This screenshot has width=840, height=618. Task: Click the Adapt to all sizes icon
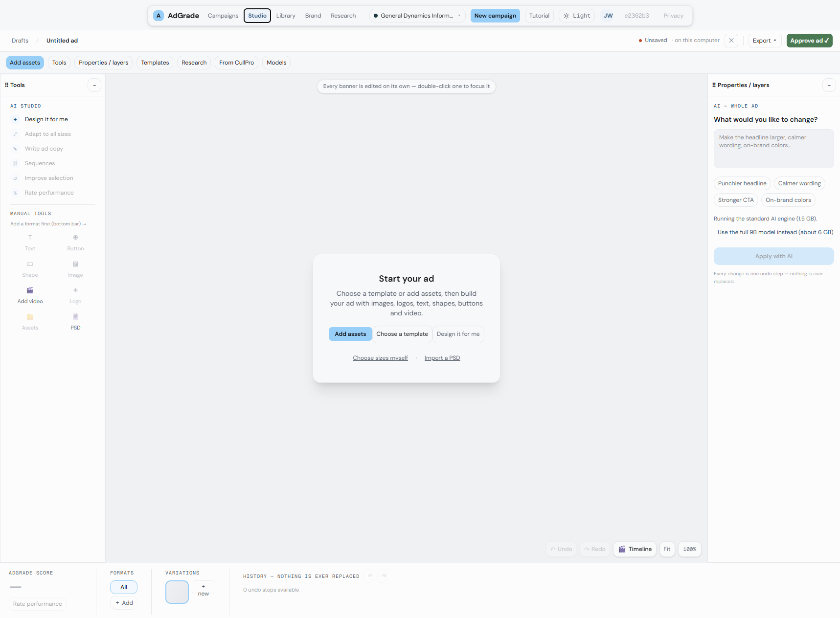15,134
